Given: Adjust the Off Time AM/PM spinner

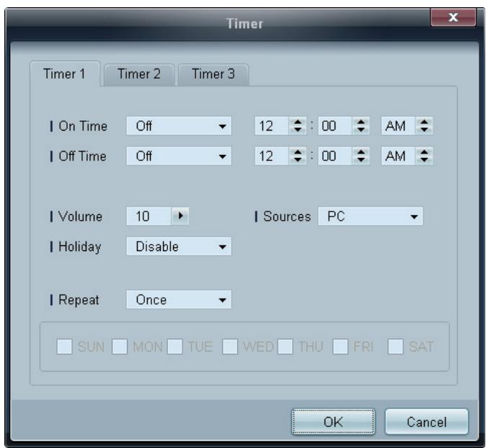Looking at the screenshot, I should pos(424,156).
